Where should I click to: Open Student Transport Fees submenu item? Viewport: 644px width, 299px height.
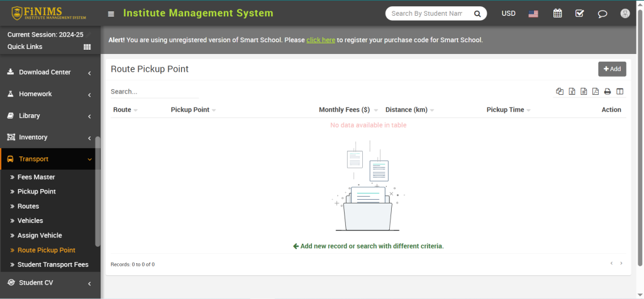[x=53, y=264]
